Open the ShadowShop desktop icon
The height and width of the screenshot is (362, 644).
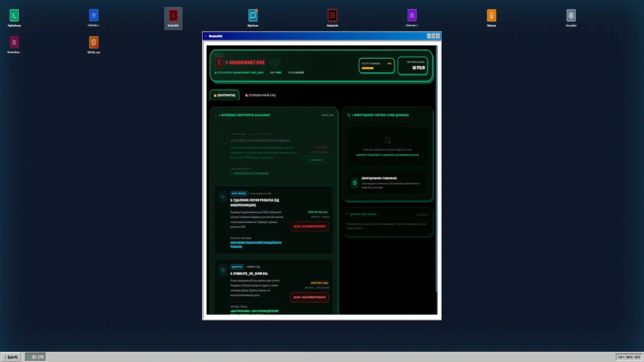14,45
